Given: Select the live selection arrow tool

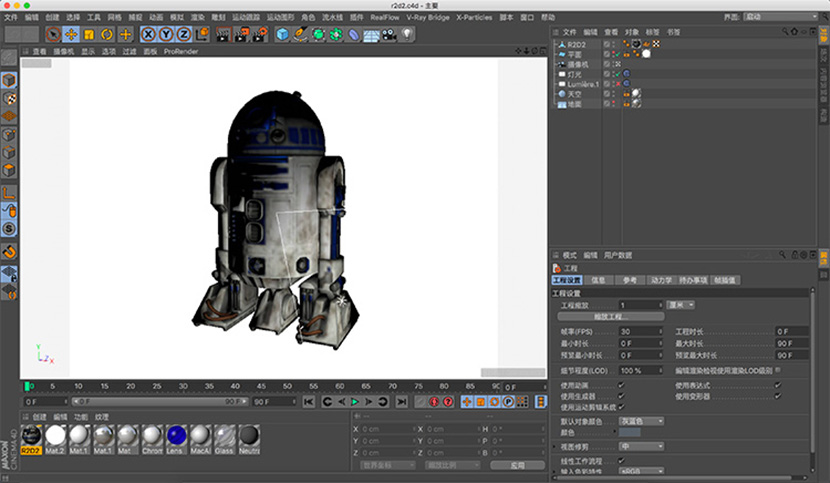Looking at the screenshot, I should [53, 34].
